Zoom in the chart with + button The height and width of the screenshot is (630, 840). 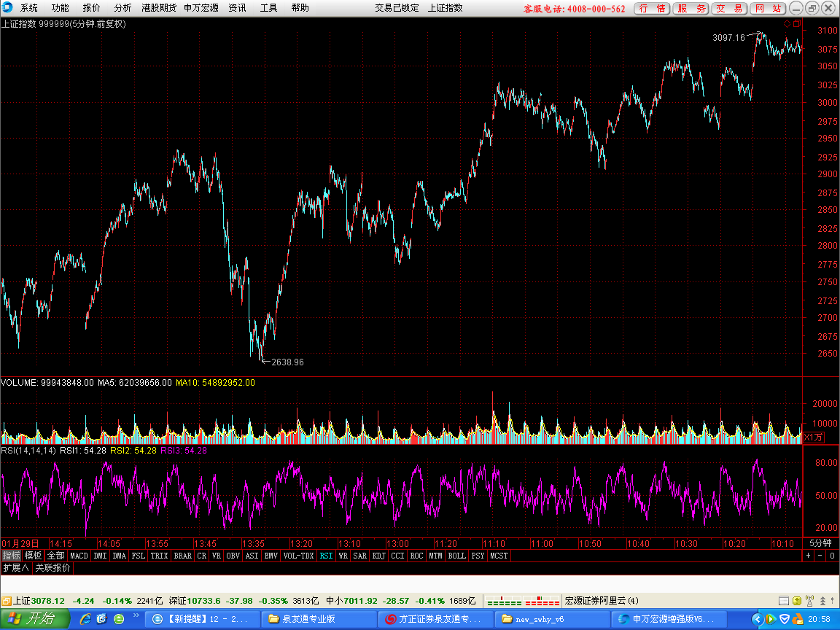[x=809, y=556]
